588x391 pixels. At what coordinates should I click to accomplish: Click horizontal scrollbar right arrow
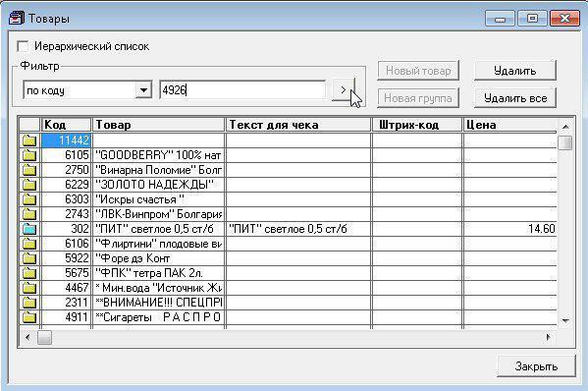pyautogui.click(x=549, y=337)
